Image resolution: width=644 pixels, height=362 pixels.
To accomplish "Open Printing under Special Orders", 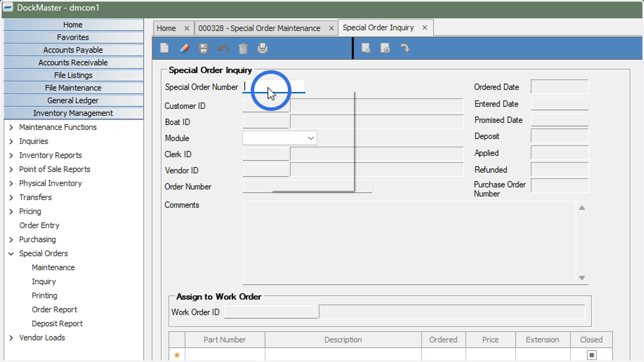I will click(45, 295).
